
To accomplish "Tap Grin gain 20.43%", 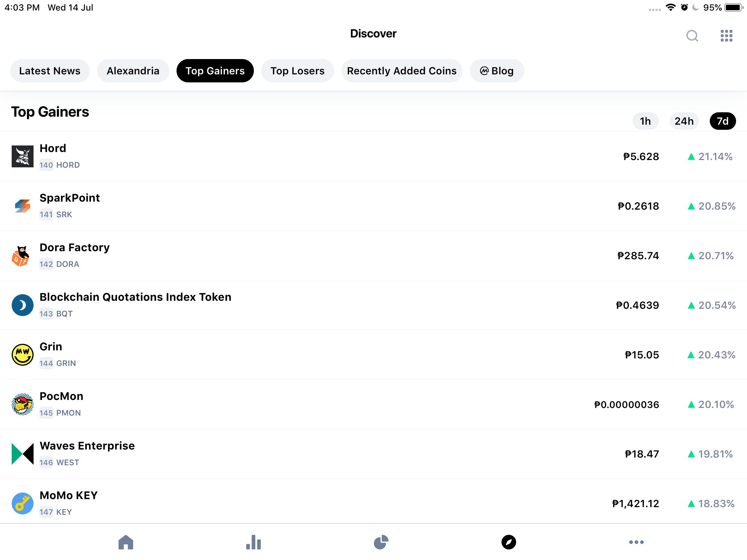I will point(712,355).
